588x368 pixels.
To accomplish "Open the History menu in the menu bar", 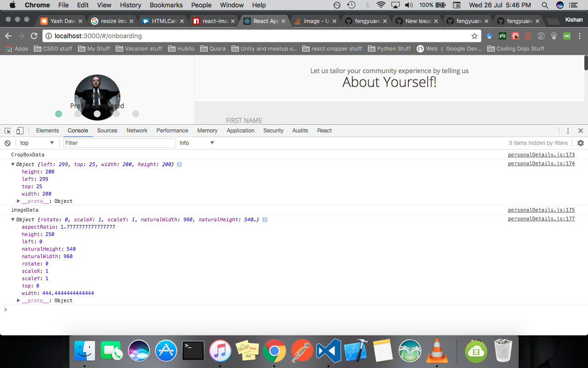I will (130, 5).
